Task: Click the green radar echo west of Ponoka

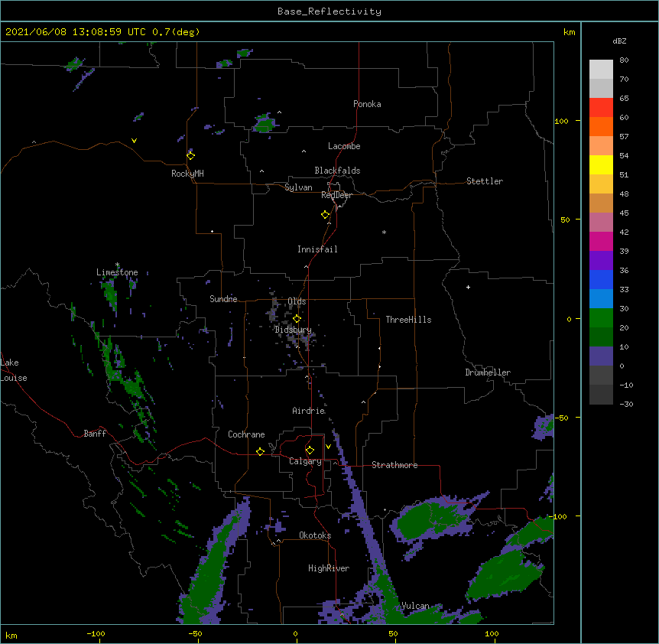Action: coord(265,123)
